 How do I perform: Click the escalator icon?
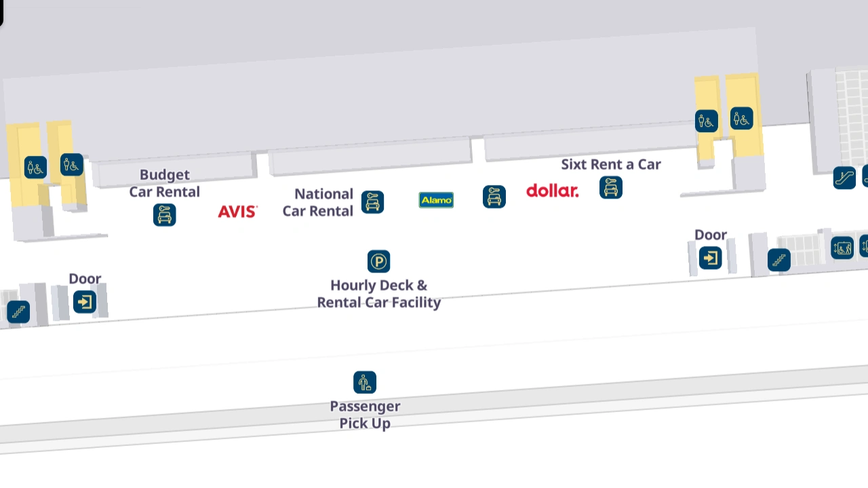click(x=844, y=178)
